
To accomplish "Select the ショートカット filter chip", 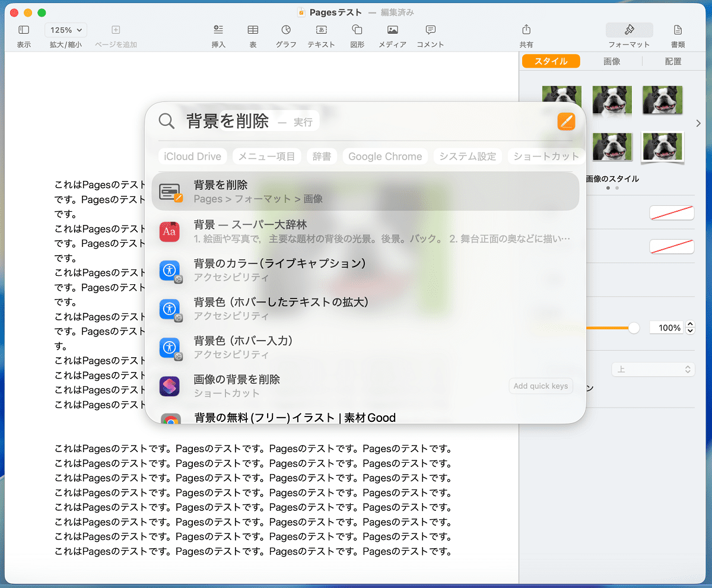I will (546, 157).
